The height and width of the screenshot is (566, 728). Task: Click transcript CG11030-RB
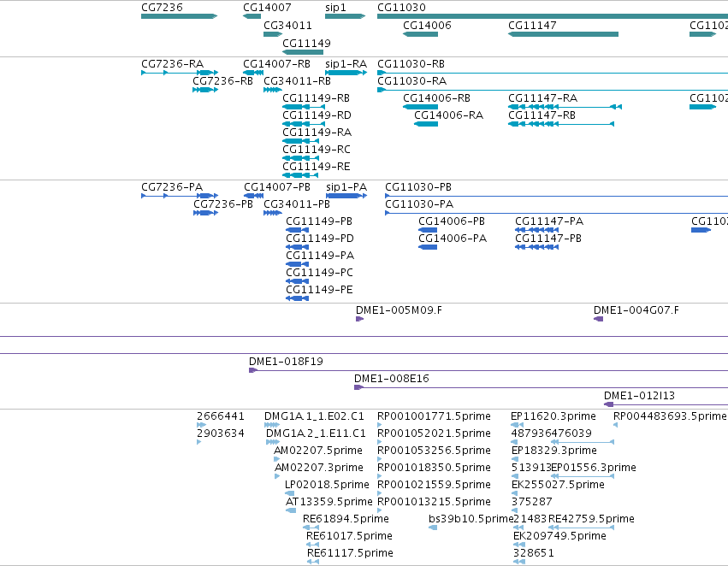[553, 73]
